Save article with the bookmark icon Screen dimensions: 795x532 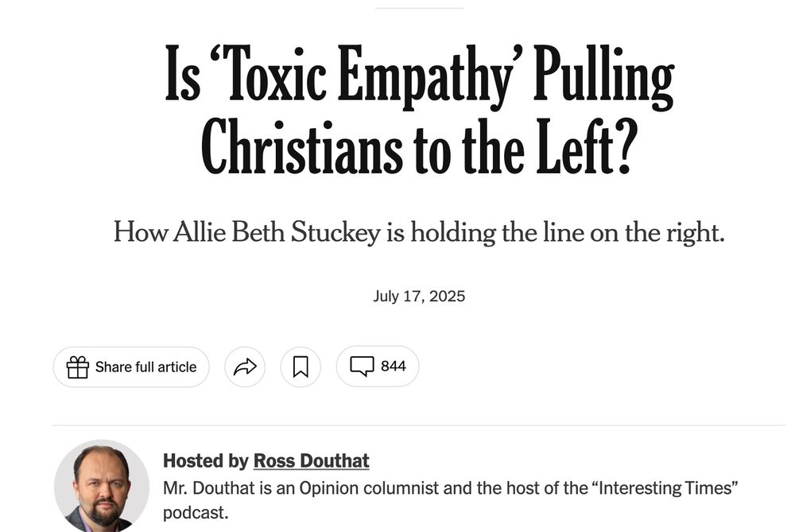[x=301, y=367]
